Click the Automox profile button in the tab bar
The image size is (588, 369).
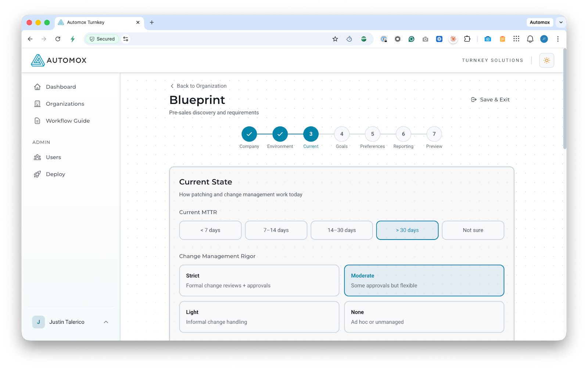pyautogui.click(x=539, y=22)
